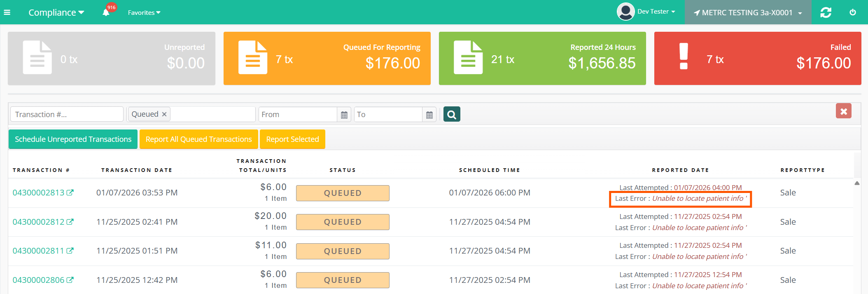Click scheduled time 01/07/2026 06:00 PM
The width and height of the screenshot is (868, 294).
coord(490,193)
